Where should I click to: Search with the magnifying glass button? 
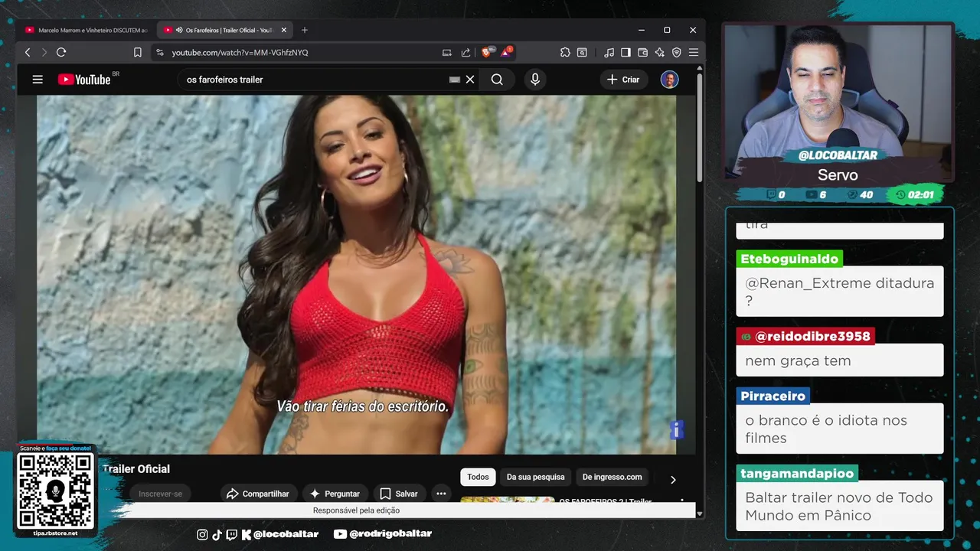click(x=497, y=80)
